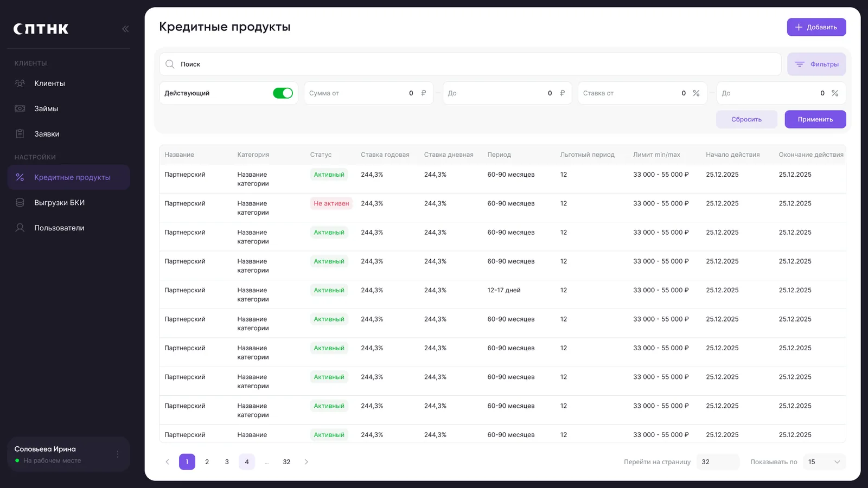Image resolution: width=868 pixels, height=488 pixels.
Task: Click the 12-17 дней period cell
Action: [504, 290]
